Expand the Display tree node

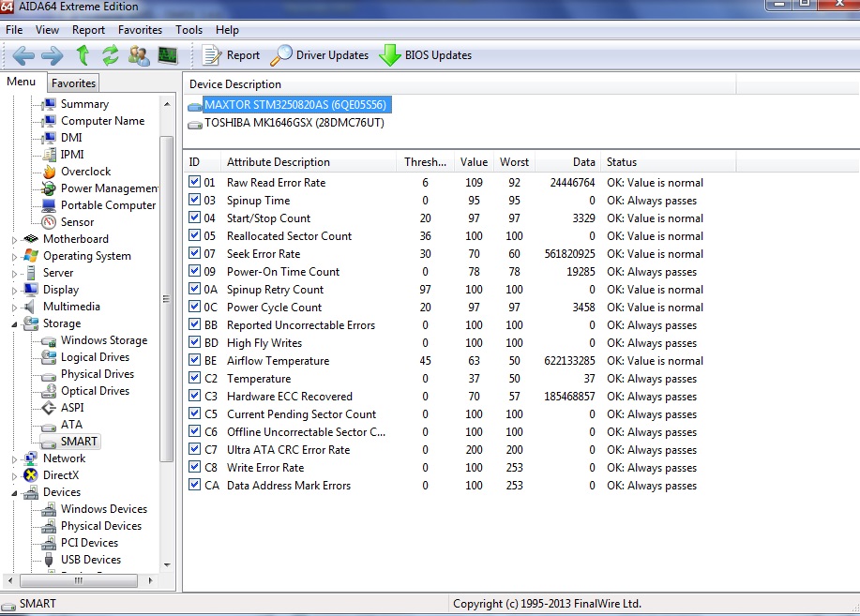tap(14, 291)
